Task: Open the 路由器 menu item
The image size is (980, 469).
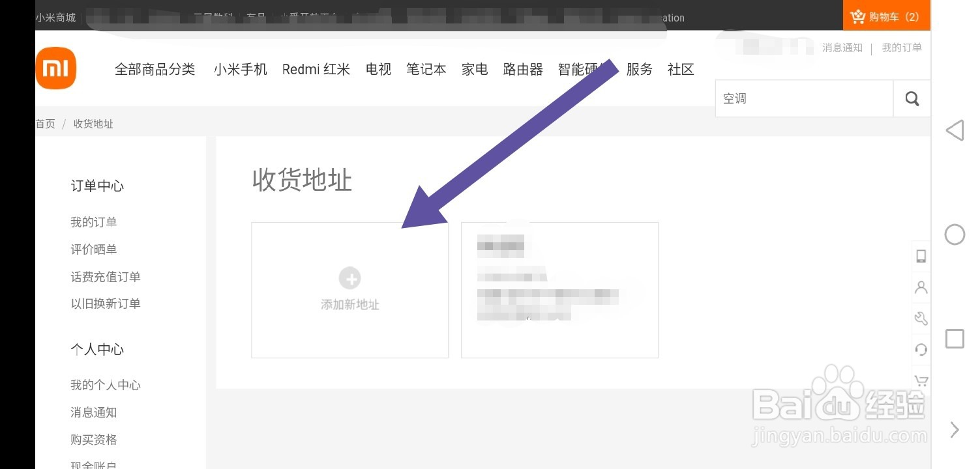Action: [x=523, y=69]
